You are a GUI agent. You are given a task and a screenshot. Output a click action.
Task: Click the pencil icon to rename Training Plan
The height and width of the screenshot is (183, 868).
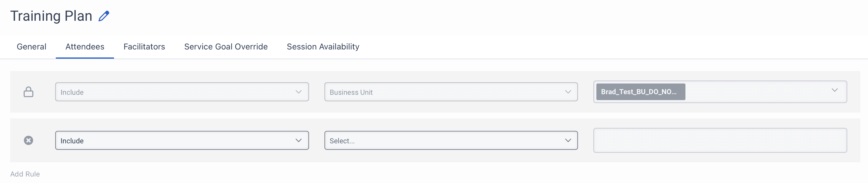(104, 15)
